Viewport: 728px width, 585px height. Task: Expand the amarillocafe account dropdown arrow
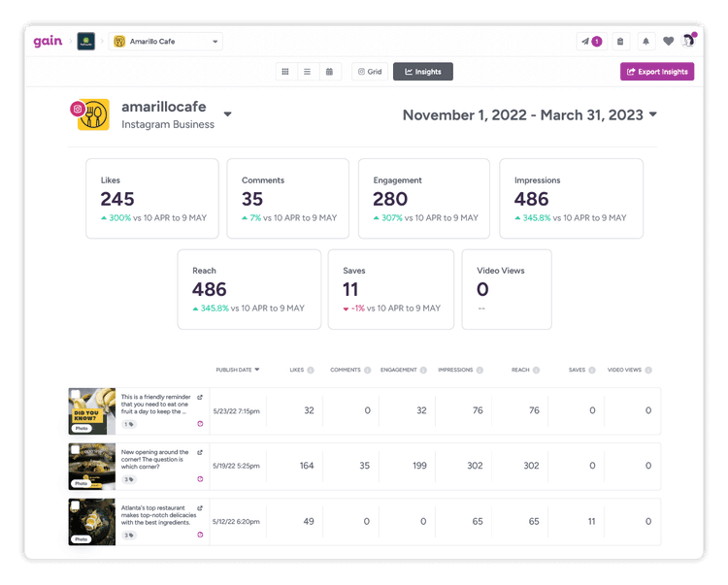[x=227, y=114]
